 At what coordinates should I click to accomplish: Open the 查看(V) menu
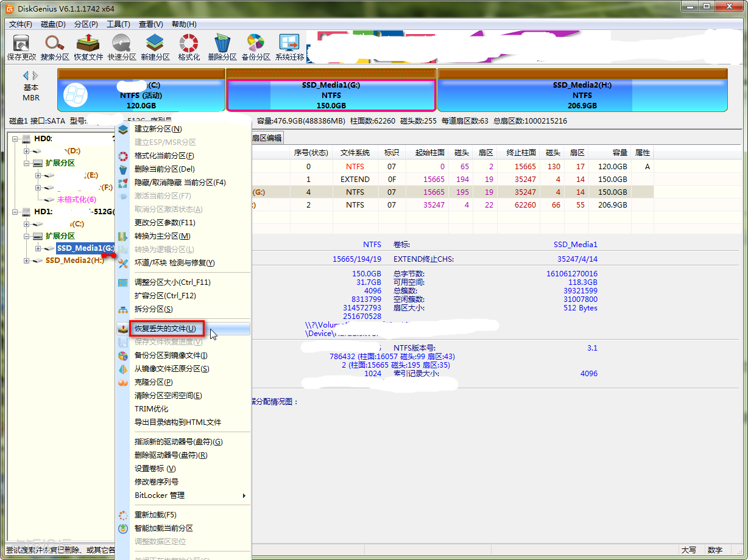(151, 24)
